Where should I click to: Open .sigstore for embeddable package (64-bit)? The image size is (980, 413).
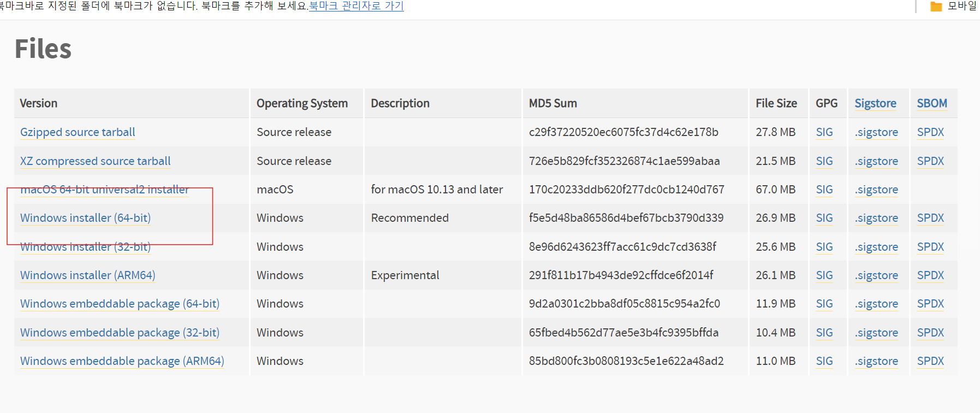coord(877,304)
